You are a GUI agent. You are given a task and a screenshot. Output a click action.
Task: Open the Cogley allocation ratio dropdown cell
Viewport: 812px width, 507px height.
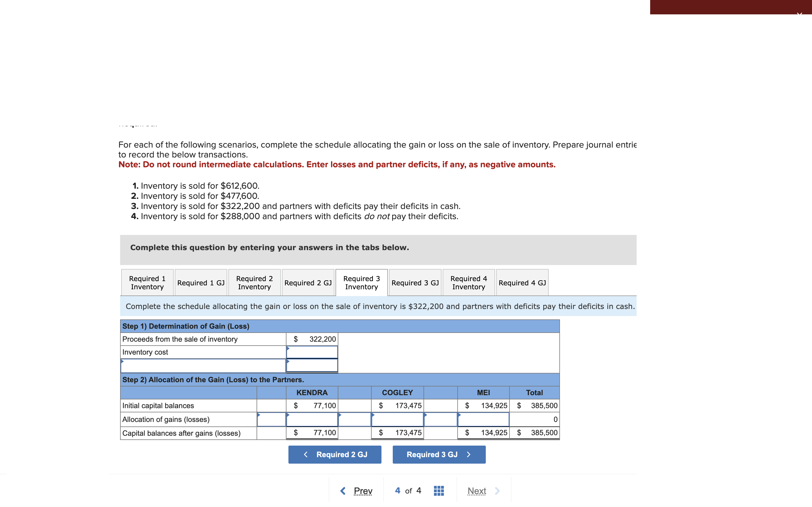[354, 419]
